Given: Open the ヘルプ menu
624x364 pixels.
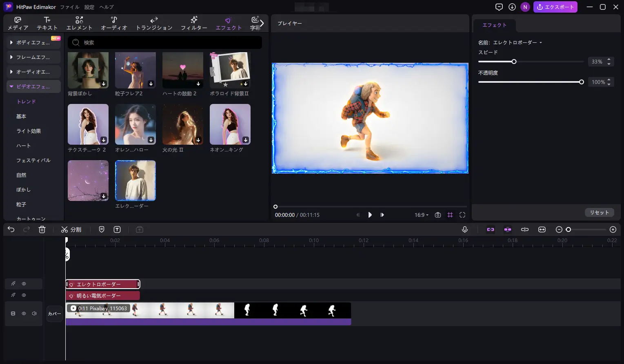Looking at the screenshot, I should point(106,7).
